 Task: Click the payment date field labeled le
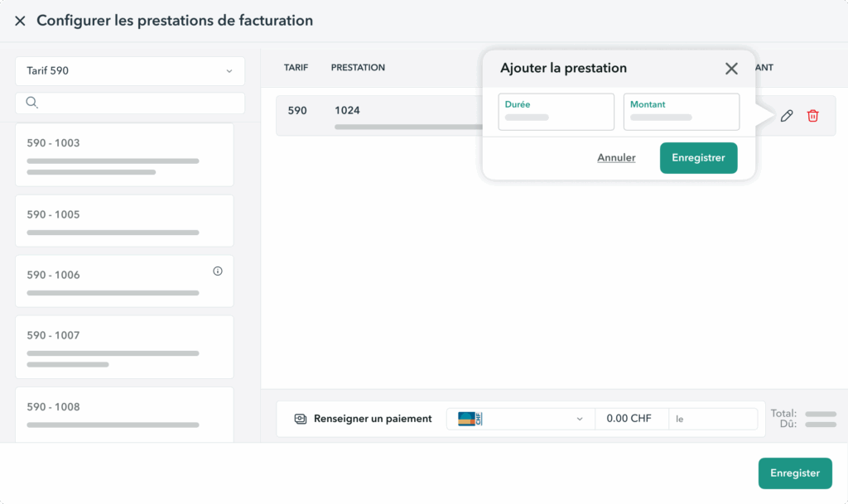(x=713, y=419)
